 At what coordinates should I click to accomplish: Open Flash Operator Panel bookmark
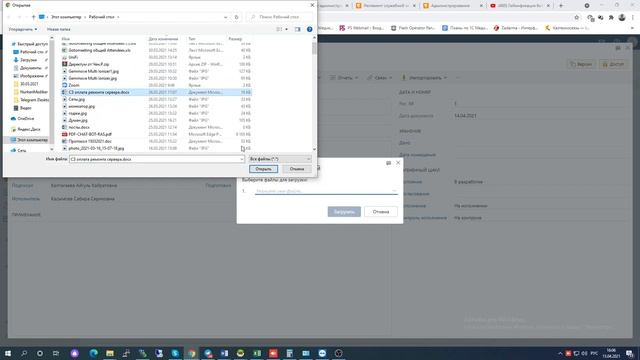(x=413, y=28)
